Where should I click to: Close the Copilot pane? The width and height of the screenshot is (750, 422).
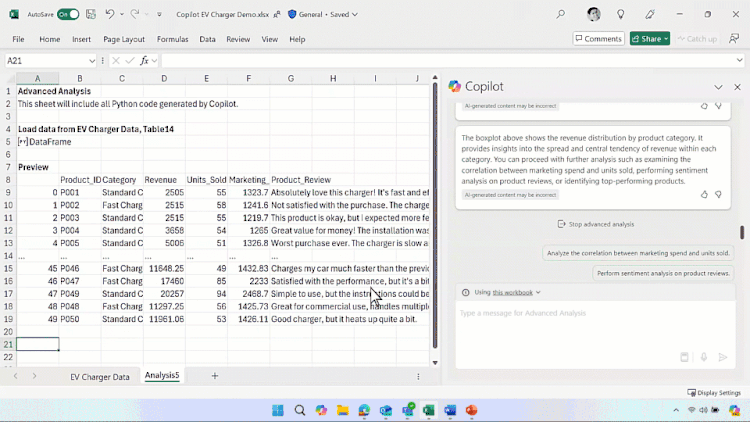737,87
